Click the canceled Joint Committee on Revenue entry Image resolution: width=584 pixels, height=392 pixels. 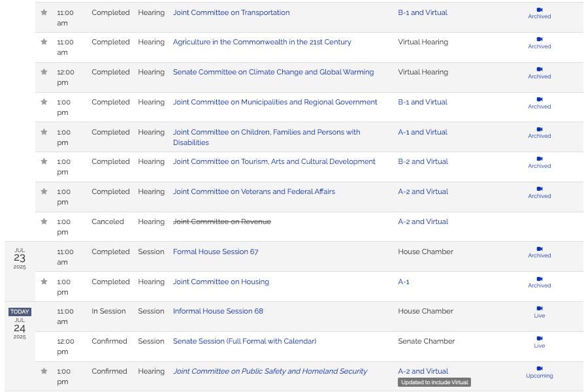pos(222,221)
